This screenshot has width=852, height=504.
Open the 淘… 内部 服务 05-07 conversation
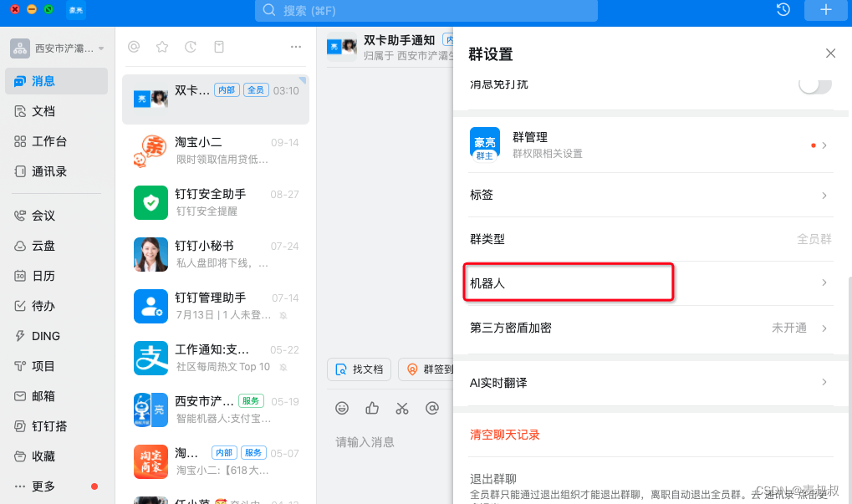point(216,461)
